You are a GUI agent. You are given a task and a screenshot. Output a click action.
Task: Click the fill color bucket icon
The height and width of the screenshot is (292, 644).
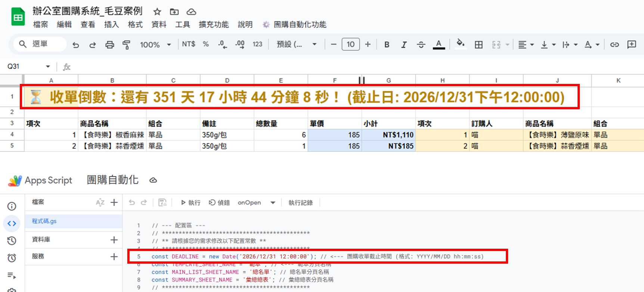tap(460, 44)
